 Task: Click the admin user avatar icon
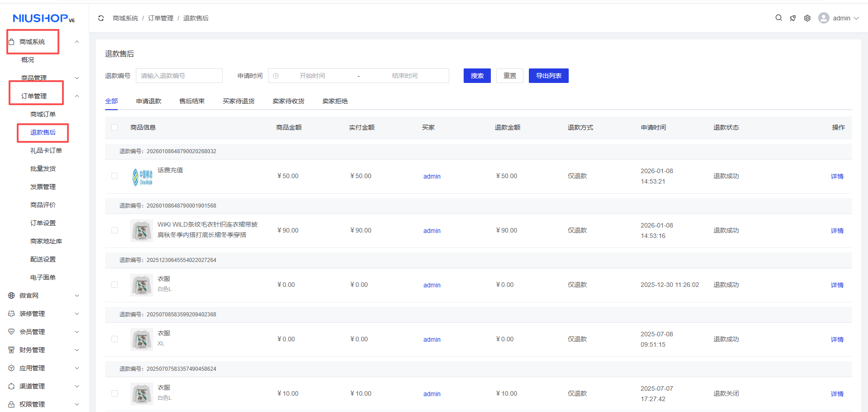pos(824,18)
